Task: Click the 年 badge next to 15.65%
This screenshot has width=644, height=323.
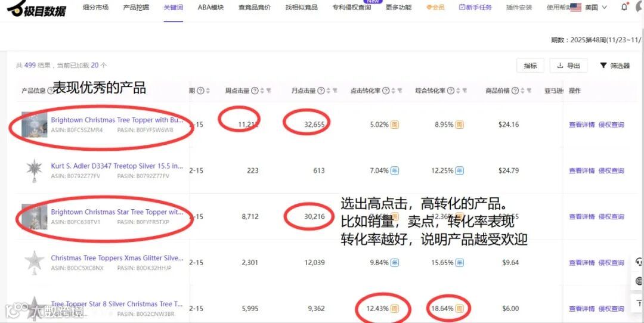Action: (x=459, y=263)
